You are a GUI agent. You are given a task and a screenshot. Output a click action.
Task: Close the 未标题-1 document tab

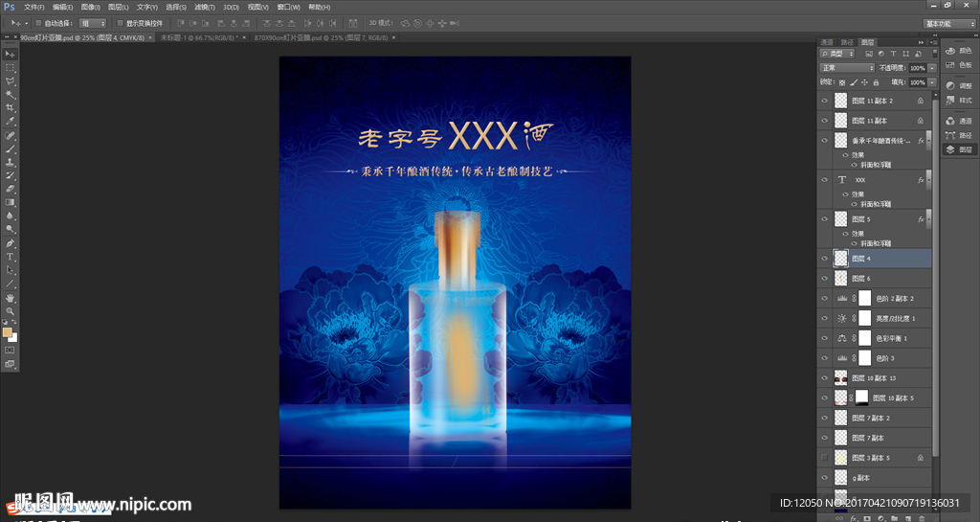(x=244, y=37)
